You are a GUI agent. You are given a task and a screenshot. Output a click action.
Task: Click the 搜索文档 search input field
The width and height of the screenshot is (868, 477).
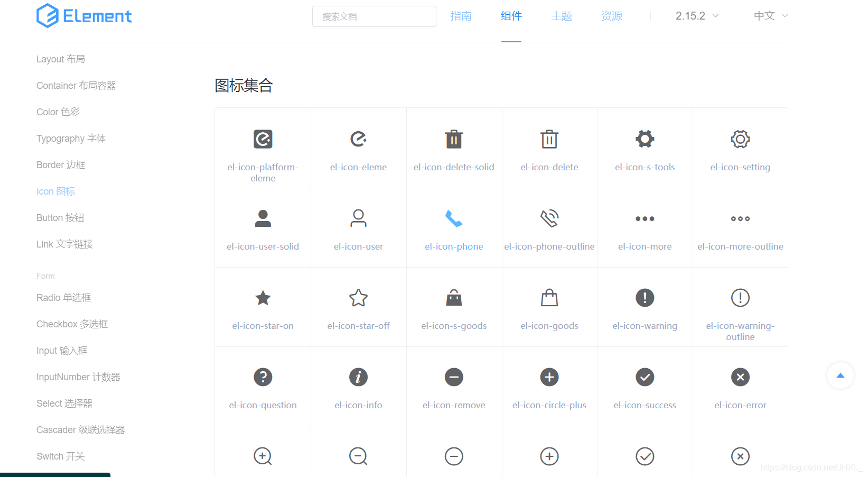tap(374, 16)
